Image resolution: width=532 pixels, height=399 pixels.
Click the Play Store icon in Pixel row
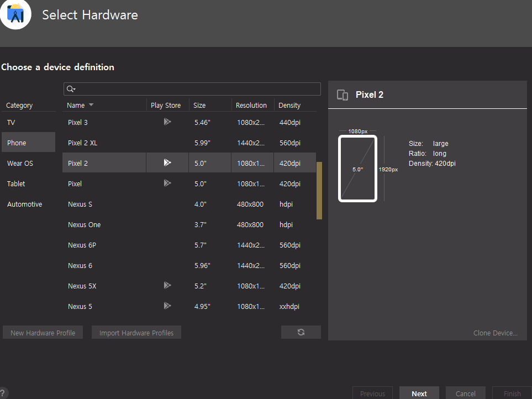(x=167, y=183)
